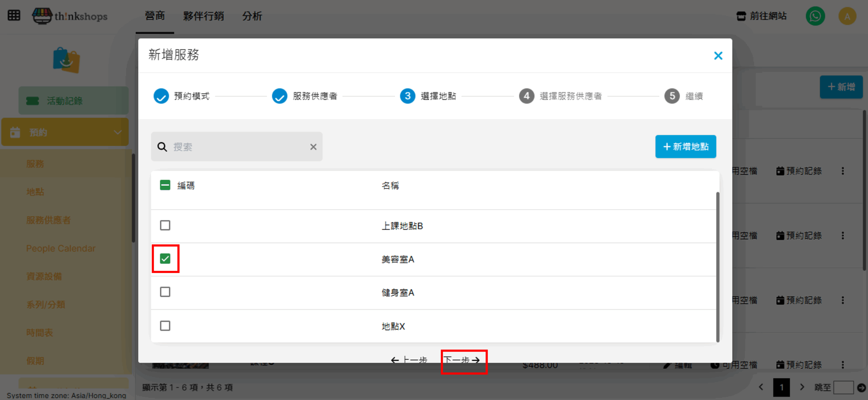
Task: Open three-dot menu on first row
Action: (x=843, y=171)
